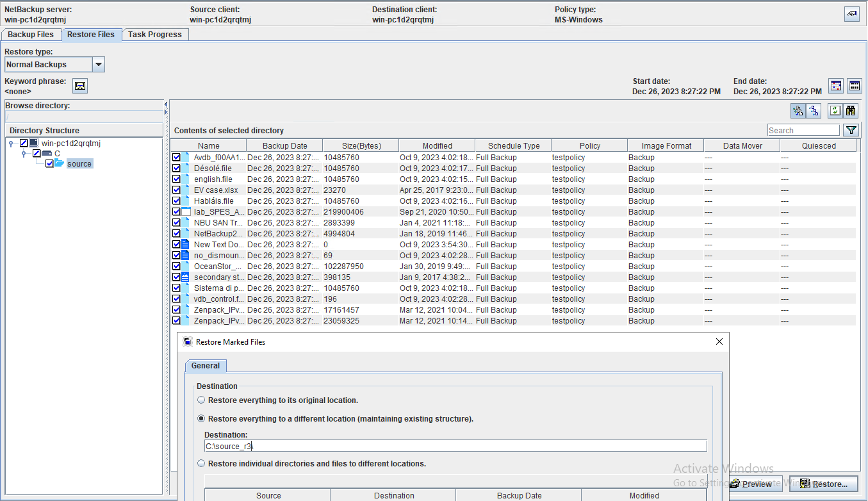This screenshot has width=868, height=501.
Task: Uncheck the Avdb_f00AA1... file checkbox
Action: click(x=176, y=157)
